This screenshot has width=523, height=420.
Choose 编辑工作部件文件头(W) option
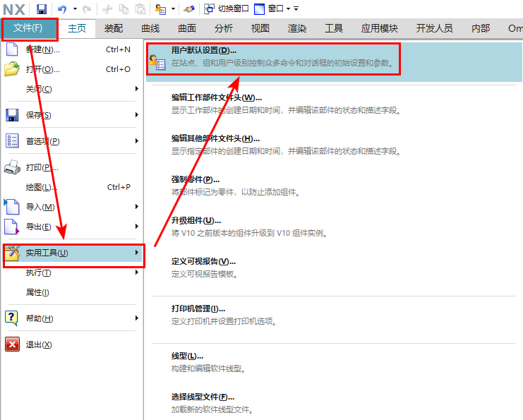[x=335, y=104]
